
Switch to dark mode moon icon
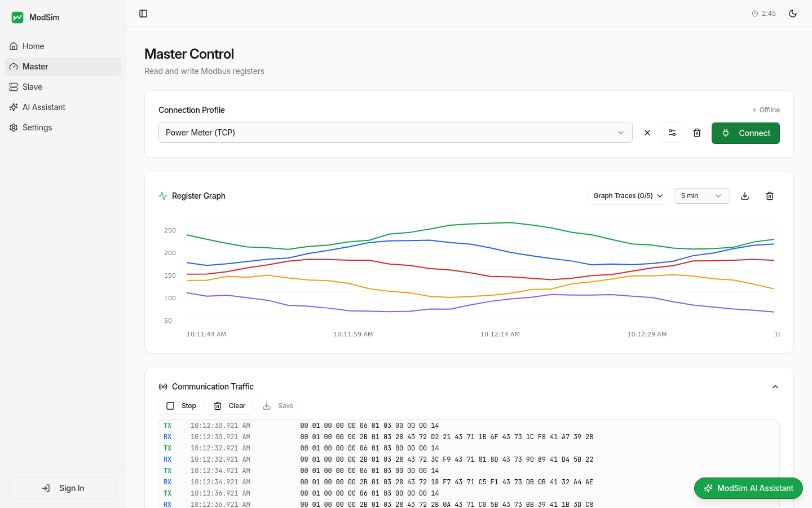pos(793,14)
